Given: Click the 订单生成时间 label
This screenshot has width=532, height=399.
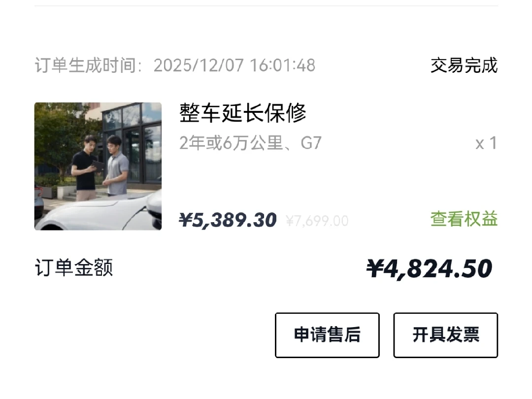Looking at the screenshot, I should coord(88,65).
